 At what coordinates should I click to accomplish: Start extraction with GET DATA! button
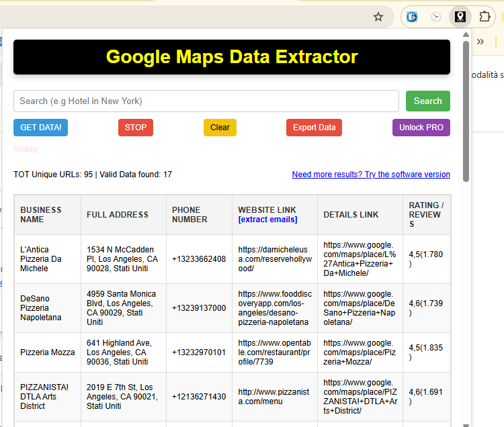click(40, 128)
